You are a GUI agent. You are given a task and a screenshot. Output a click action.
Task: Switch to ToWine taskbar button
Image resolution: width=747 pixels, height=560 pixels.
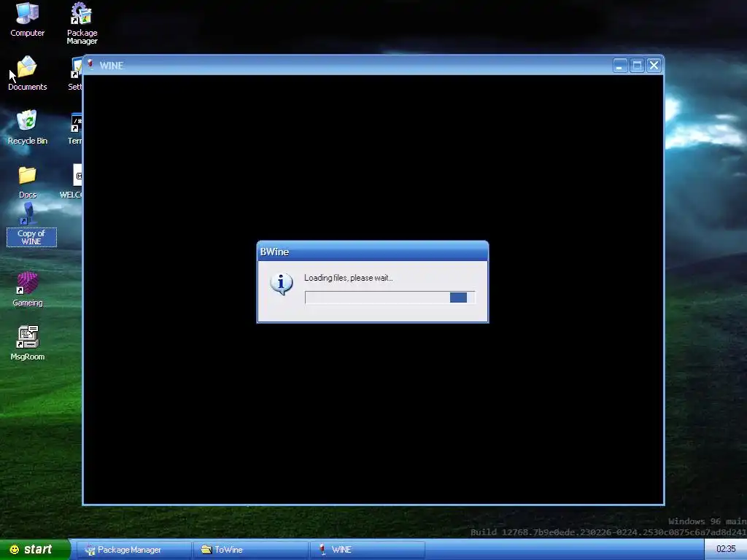[x=251, y=550]
